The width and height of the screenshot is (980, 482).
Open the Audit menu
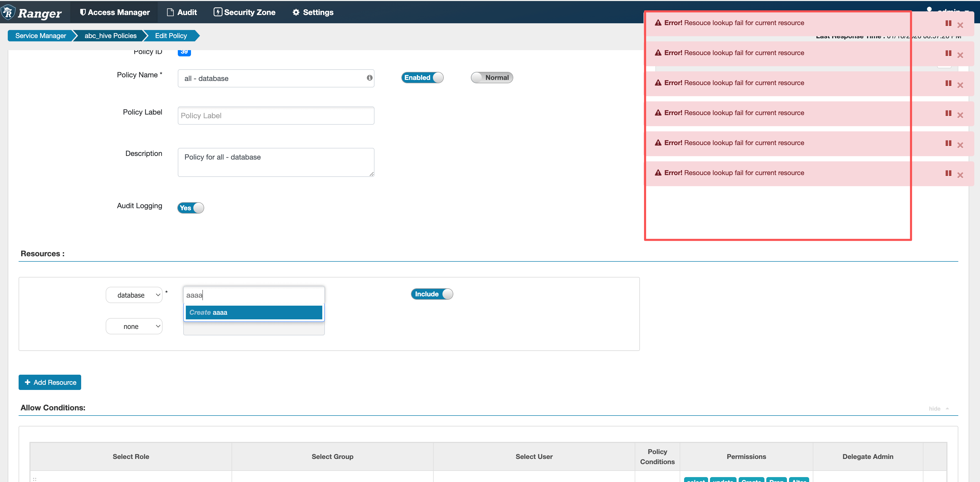click(x=182, y=12)
